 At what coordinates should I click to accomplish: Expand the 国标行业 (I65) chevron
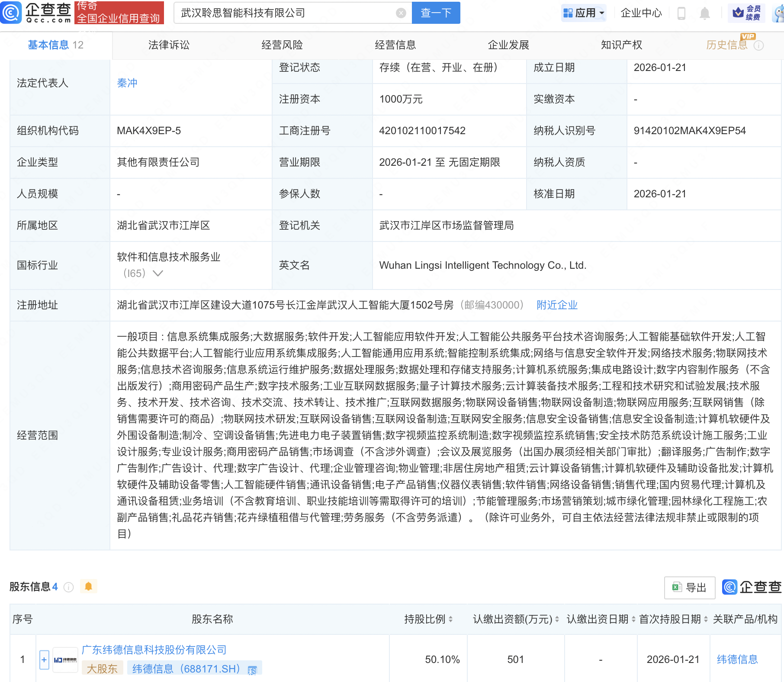pyautogui.click(x=158, y=273)
